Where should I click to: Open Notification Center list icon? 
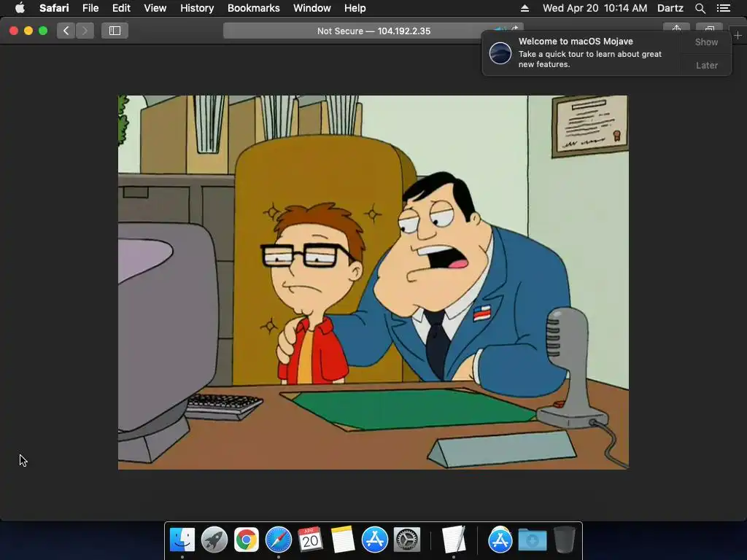click(x=724, y=8)
